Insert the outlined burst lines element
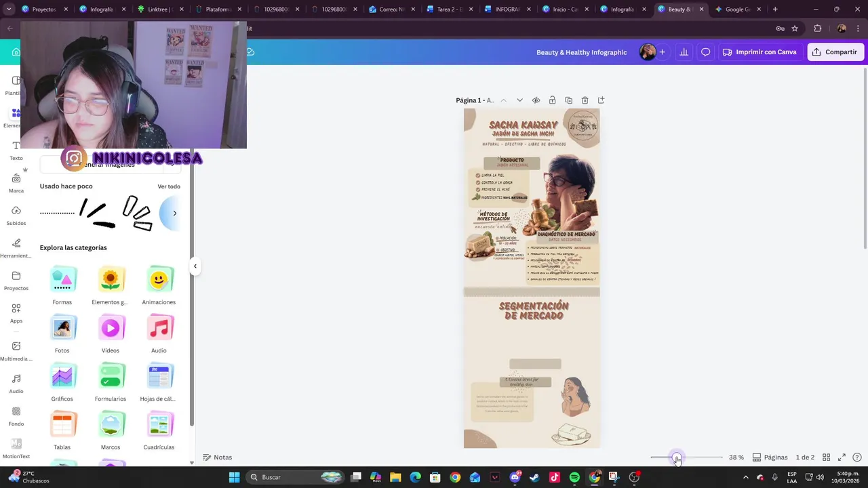The width and height of the screenshot is (868, 488). [138, 213]
